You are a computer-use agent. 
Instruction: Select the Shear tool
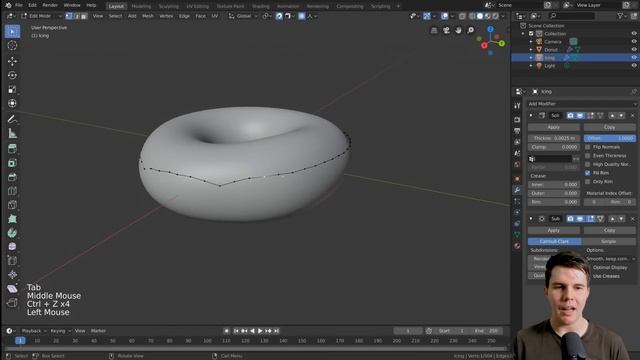click(12, 289)
